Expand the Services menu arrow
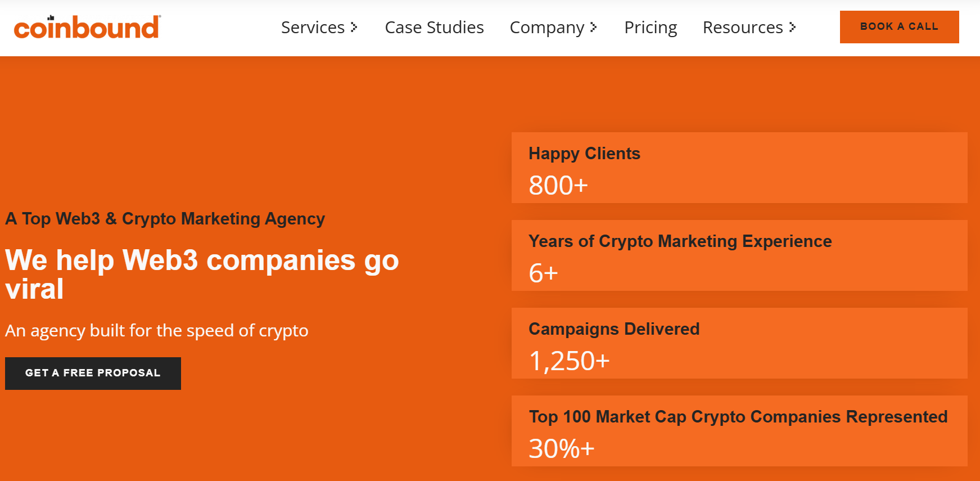Viewport: 980px width, 481px height. (354, 27)
